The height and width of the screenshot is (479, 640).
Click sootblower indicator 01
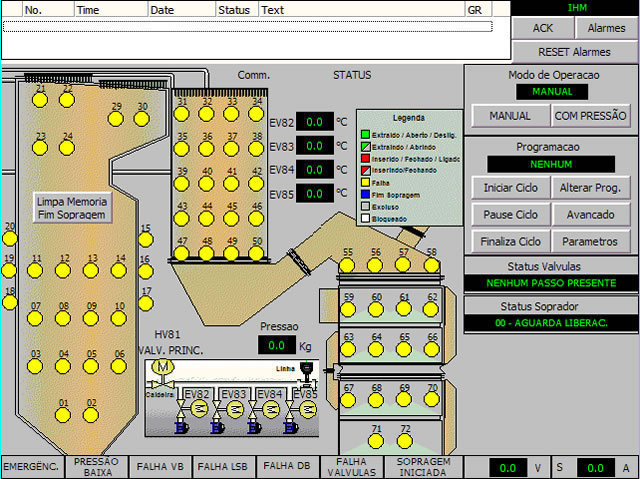click(63, 415)
